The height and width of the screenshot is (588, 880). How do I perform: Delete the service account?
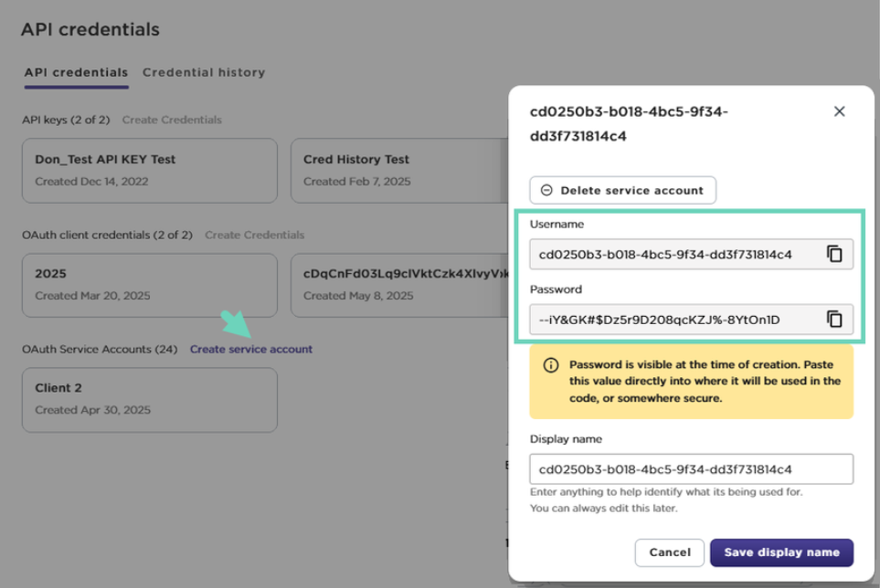pyautogui.click(x=622, y=191)
